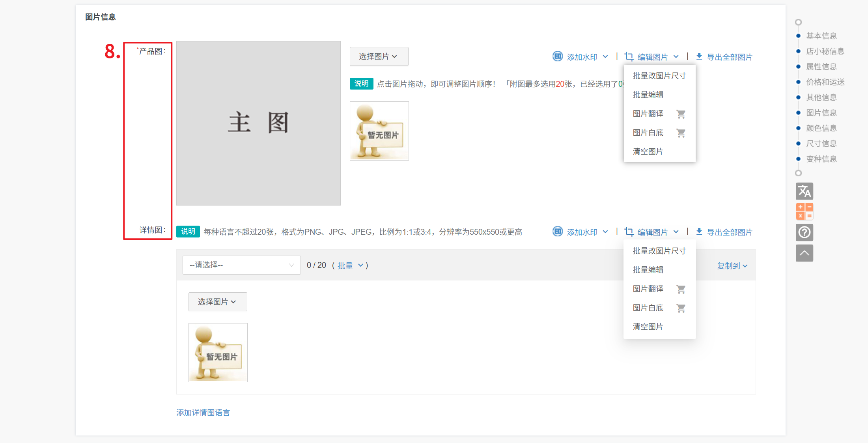This screenshot has width=868, height=443.
Task: Click the product image watermark icon
Action: pos(557,56)
